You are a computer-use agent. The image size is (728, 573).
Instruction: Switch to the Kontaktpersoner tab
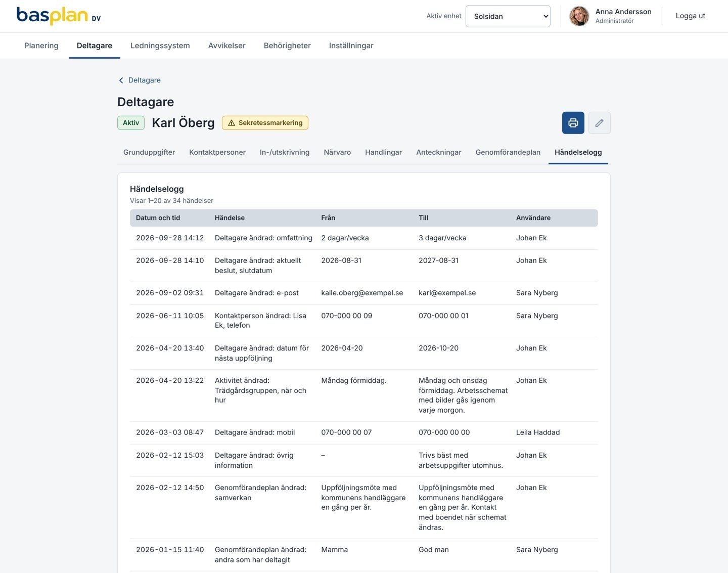217,152
